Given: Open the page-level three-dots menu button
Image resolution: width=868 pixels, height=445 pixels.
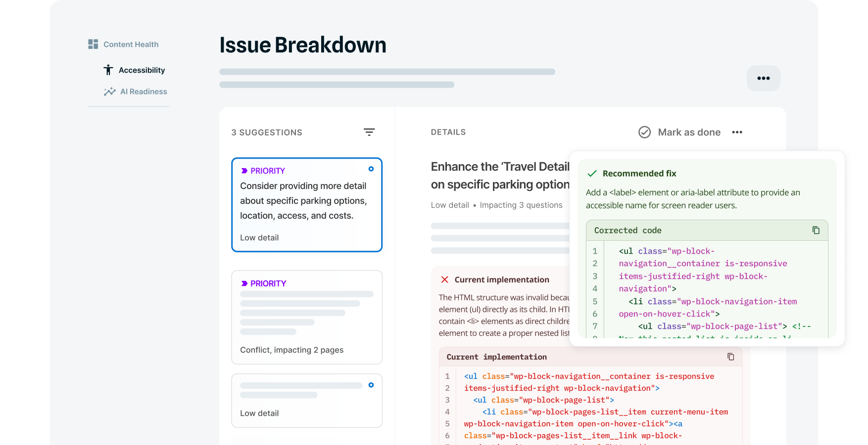Looking at the screenshot, I should click(764, 78).
